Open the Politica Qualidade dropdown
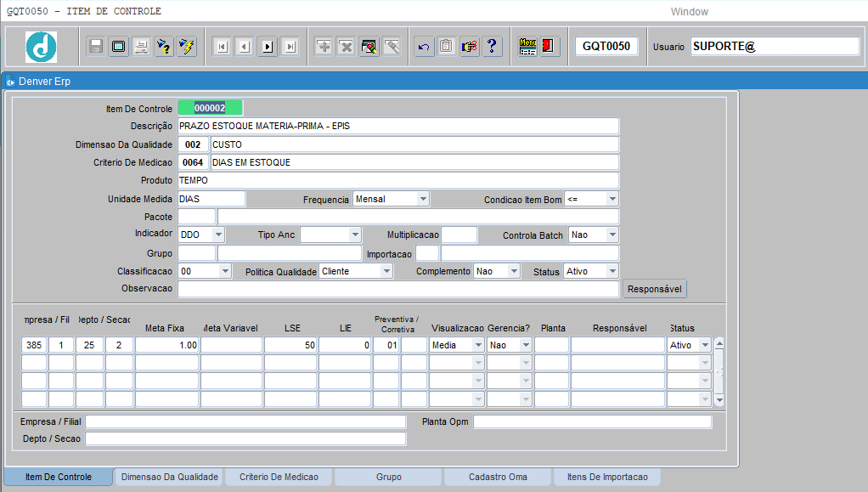 tap(386, 271)
